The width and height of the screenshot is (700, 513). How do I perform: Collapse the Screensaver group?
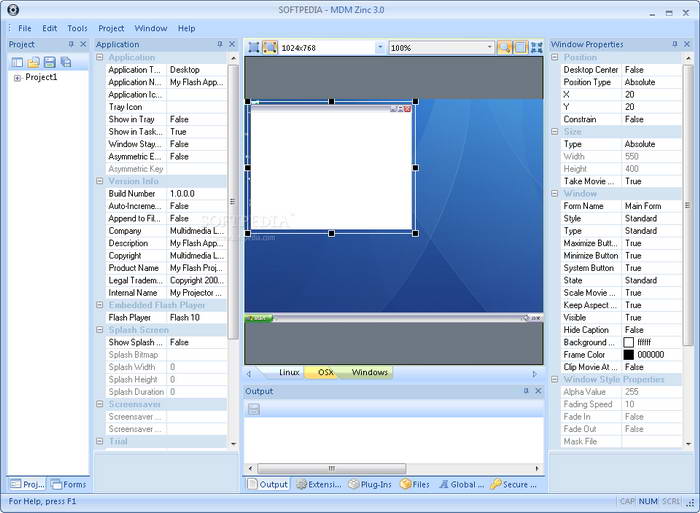click(x=100, y=404)
